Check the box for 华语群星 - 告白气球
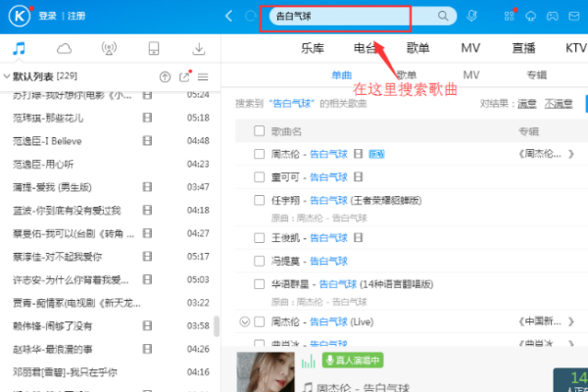Image resolution: width=588 pixels, height=392 pixels. pyautogui.click(x=259, y=284)
